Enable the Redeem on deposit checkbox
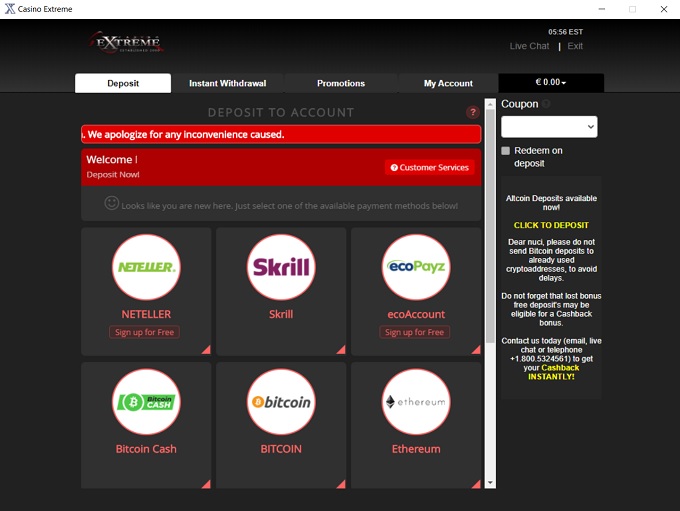The width and height of the screenshot is (680, 511). click(x=506, y=151)
